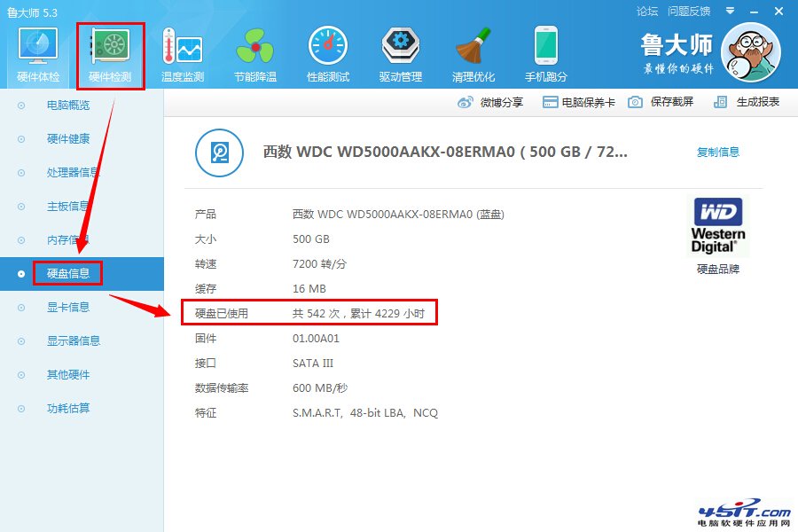This screenshot has width=798, height=532.
Task: Click usage value 共 542 次，累计 4229 小时
Action: [358, 314]
